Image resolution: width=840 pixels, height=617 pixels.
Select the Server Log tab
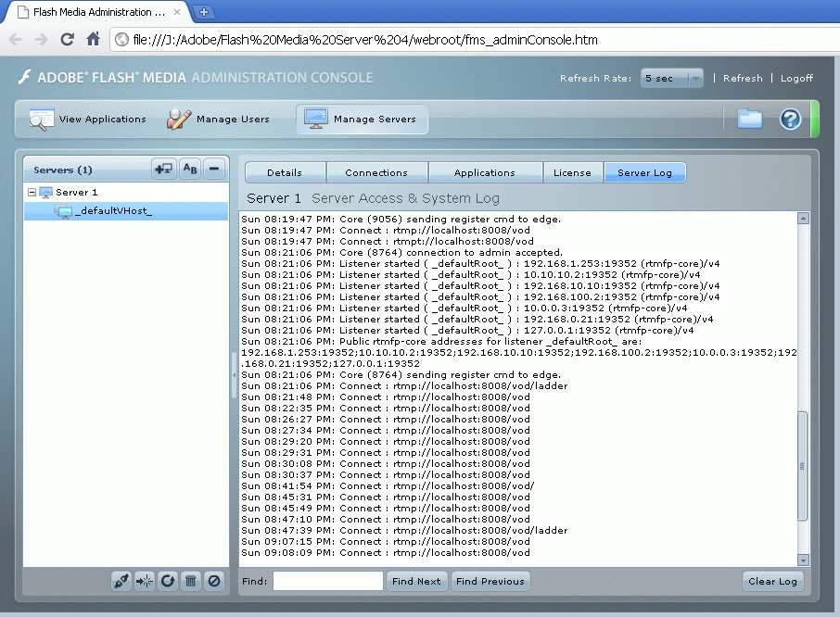[644, 172]
